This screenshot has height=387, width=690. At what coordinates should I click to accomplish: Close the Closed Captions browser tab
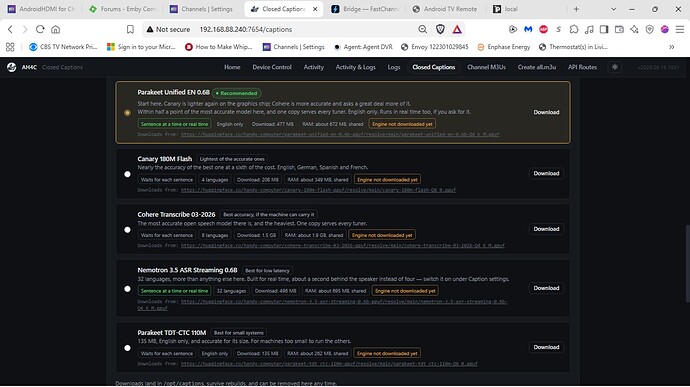(x=315, y=9)
